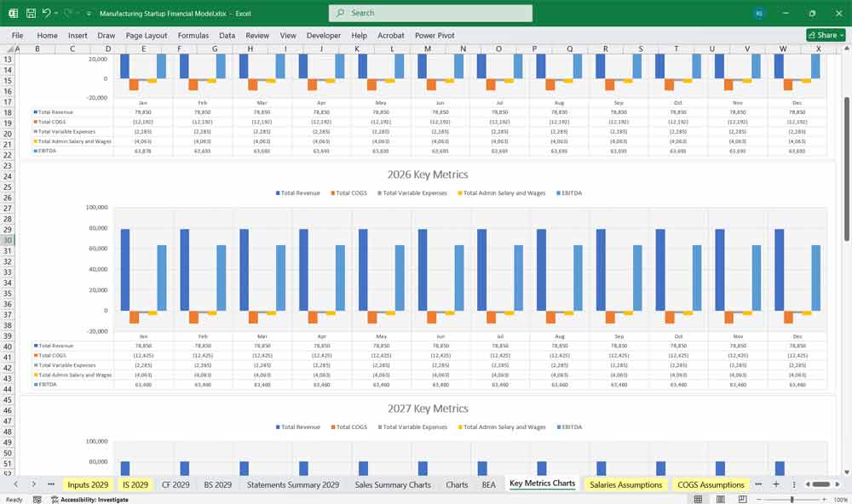Add a new worksheet with the plus button

tap(776, 484)
